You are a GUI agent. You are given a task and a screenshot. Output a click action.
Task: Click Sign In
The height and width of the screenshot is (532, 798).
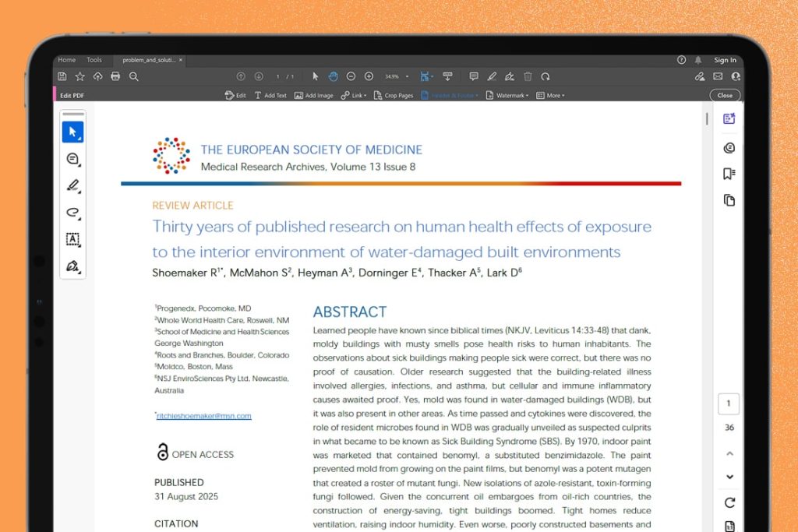point(725,60)
